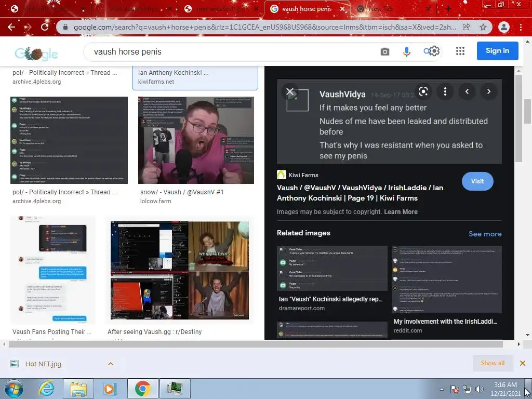
Task: Open the pol/ thread chat screenshot thumbnail
Action: 69,140
